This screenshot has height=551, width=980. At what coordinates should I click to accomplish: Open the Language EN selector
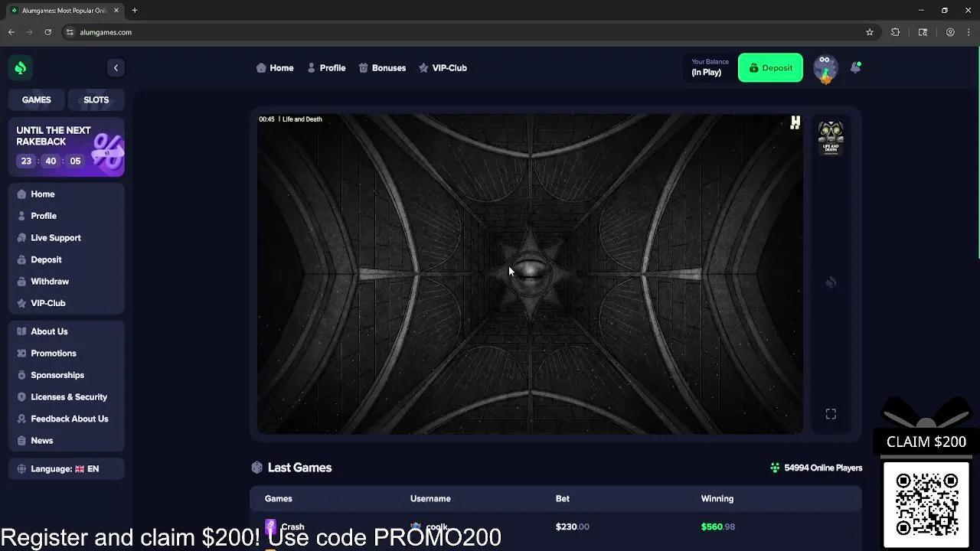pos(67,468)
